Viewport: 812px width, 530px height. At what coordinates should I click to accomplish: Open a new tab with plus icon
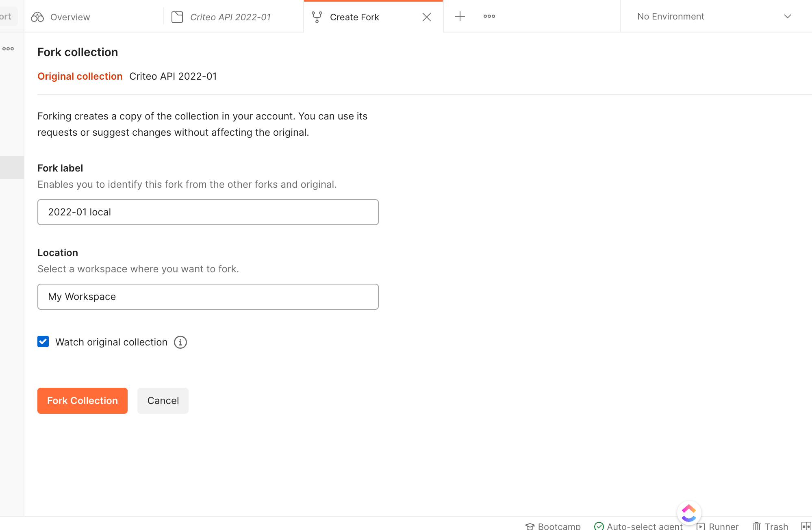coord(460,16)
